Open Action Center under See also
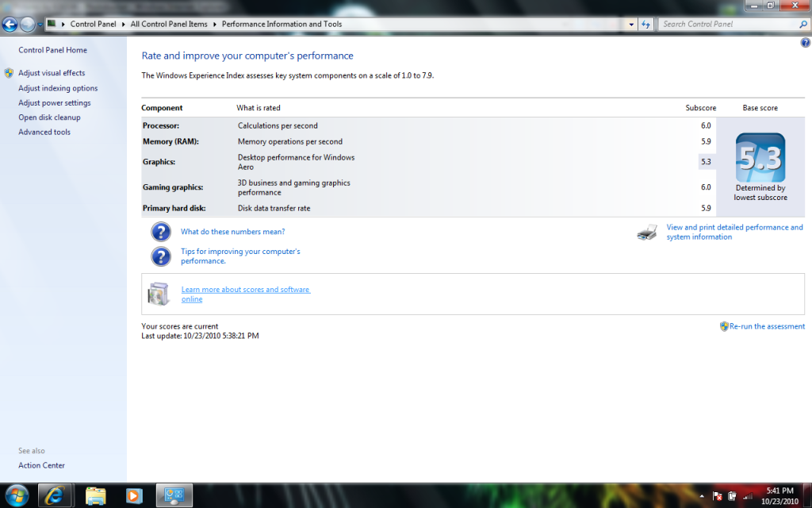 41,465
